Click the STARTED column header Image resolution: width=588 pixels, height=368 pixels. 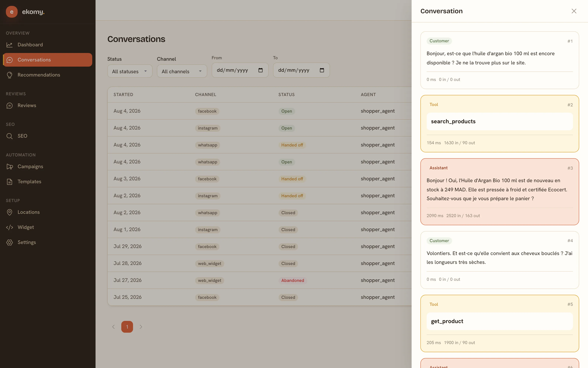[x=123, y=95]
